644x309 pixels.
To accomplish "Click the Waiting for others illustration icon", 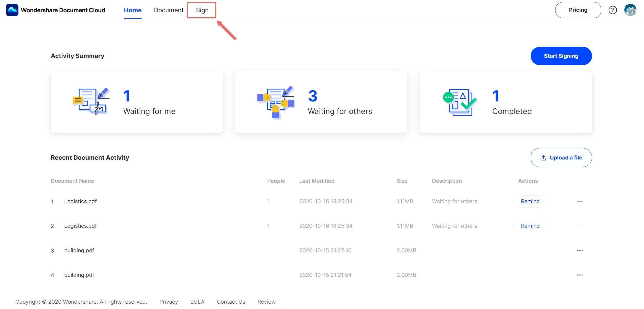I will pyautogui.click(x=276, y=102).
